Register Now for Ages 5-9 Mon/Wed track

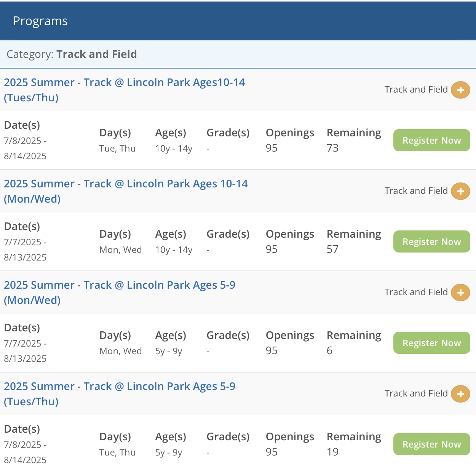click(431, 343)
